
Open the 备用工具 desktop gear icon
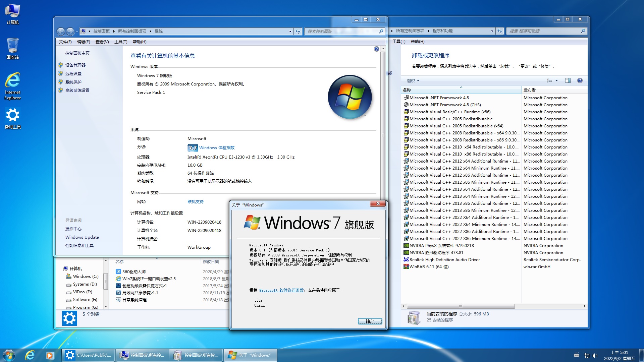[x=12, y=118]
